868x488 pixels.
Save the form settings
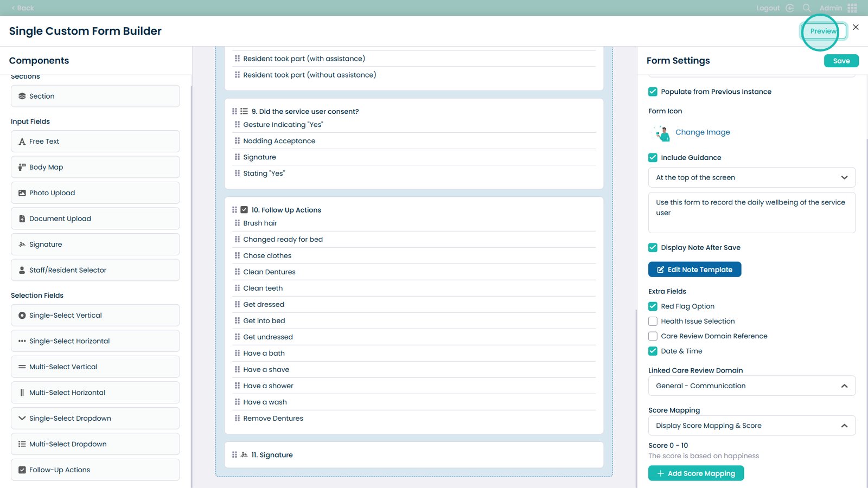(841, 61)
